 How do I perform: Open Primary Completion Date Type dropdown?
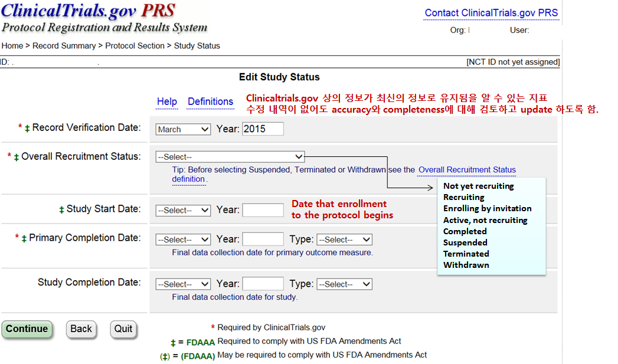tap(345, 240)
